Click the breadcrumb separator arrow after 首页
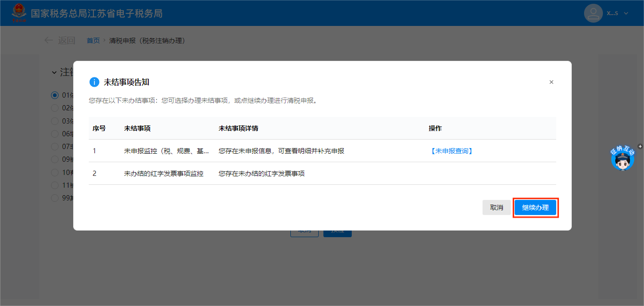 click(x=104, y=41)
